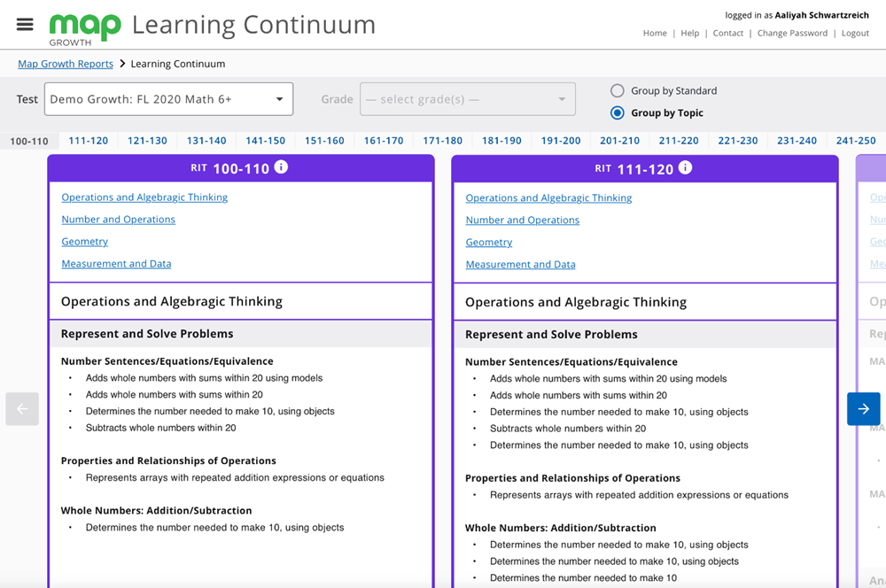
Task: Open Operations and Algebragic Thinking link in 111-120
Action: point(548,197)
